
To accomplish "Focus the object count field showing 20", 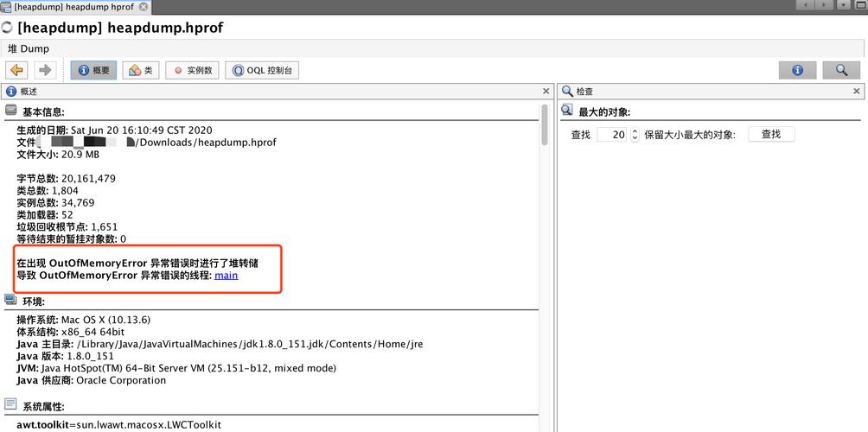I will coord(612,135).
